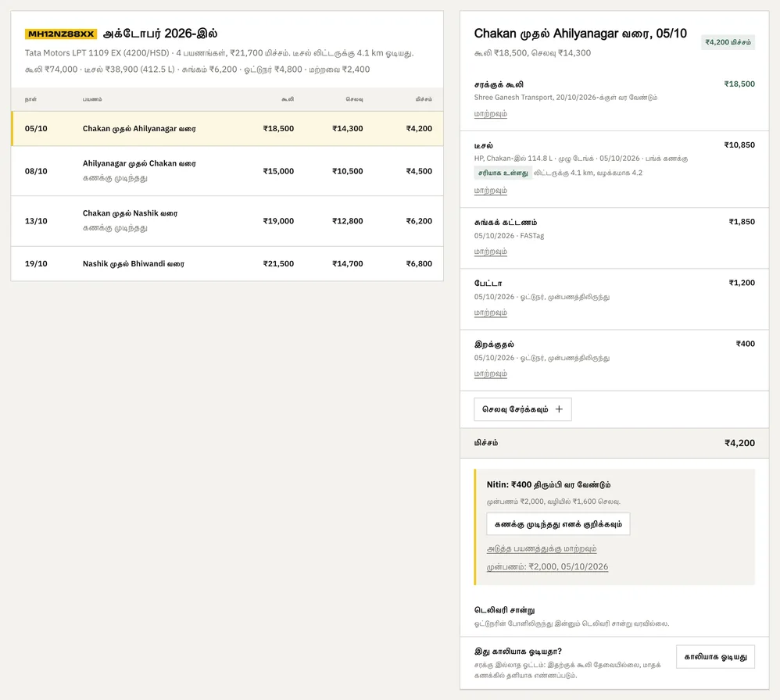
Task: Click the நாள் column header
Action: pos(30,99)
